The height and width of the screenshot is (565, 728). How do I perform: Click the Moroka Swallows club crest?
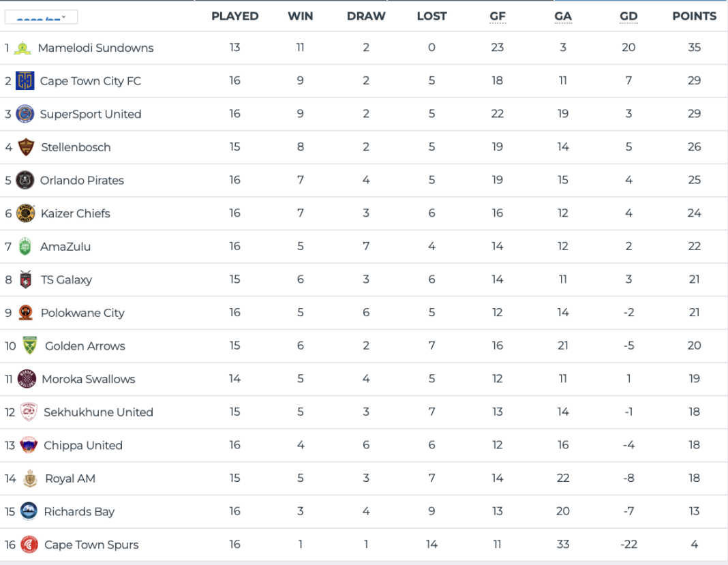pyautogui.click(x=25, y=379)
